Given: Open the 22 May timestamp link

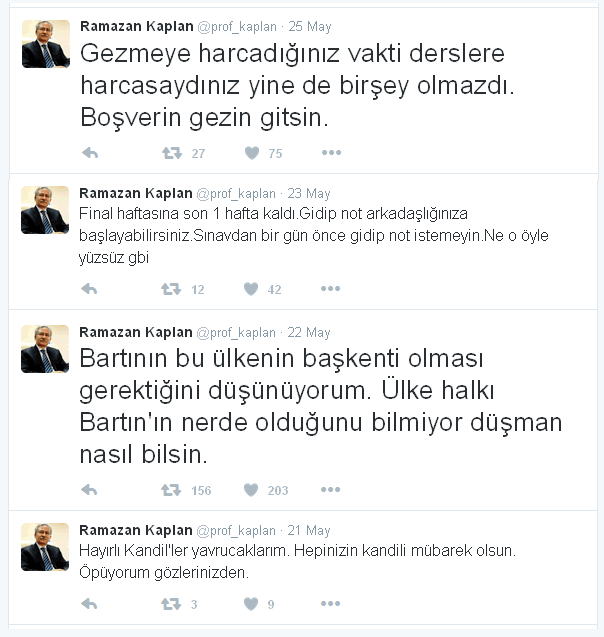Looking at the screenshot, I should tap(309, 333).
